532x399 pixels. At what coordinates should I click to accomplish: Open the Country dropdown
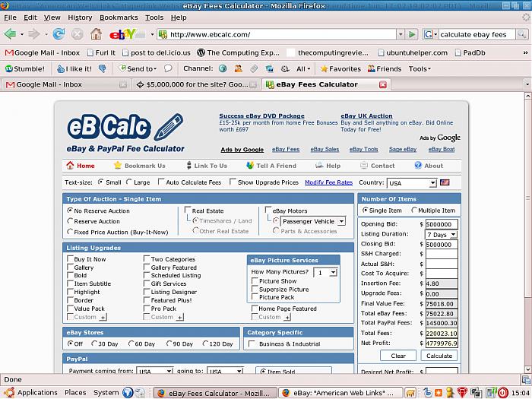click(412, 183)
